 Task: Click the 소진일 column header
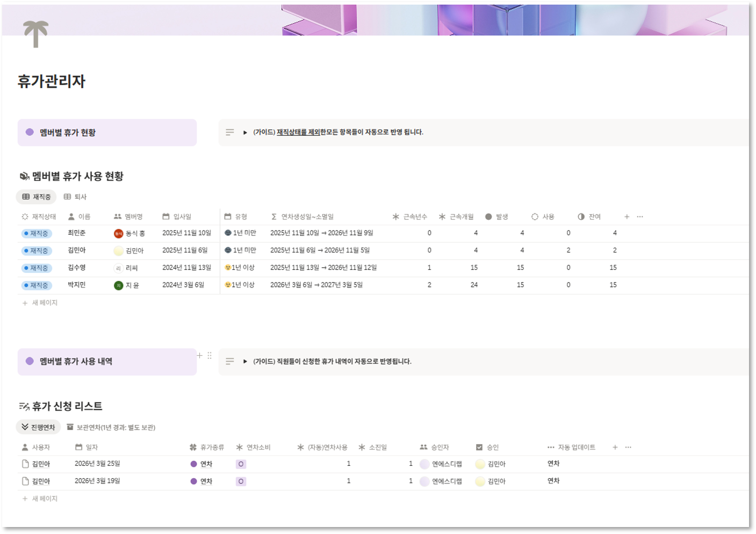[x=372, y=448]
